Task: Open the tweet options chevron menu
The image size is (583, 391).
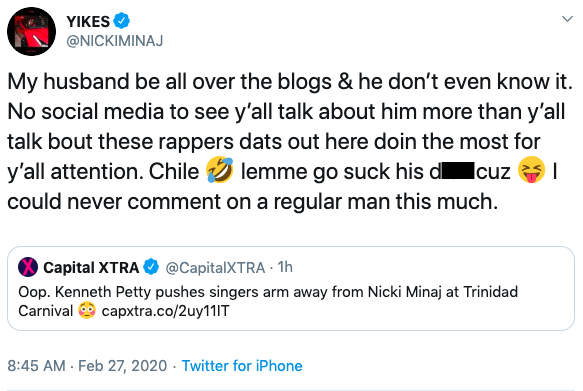Action: 567,19
